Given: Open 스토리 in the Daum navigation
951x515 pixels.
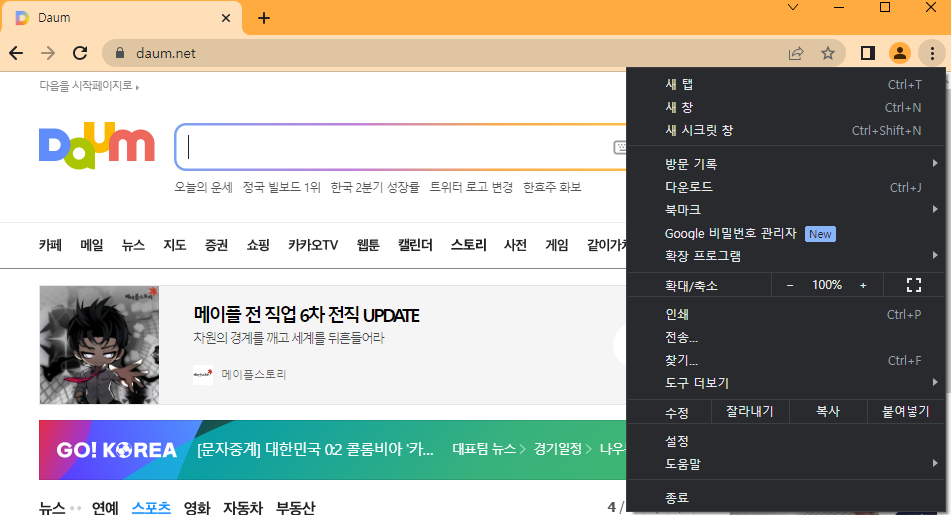Looking at the screenshot, I should [468, 245].
